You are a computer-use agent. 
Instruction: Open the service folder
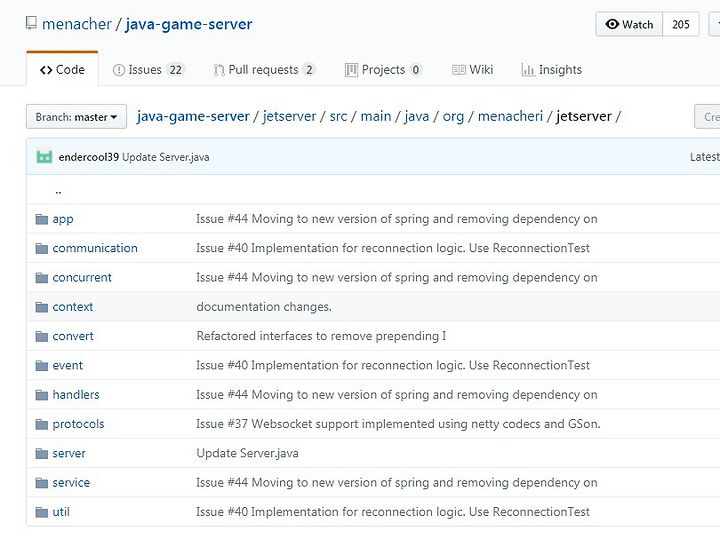click(x=71, y=483)
